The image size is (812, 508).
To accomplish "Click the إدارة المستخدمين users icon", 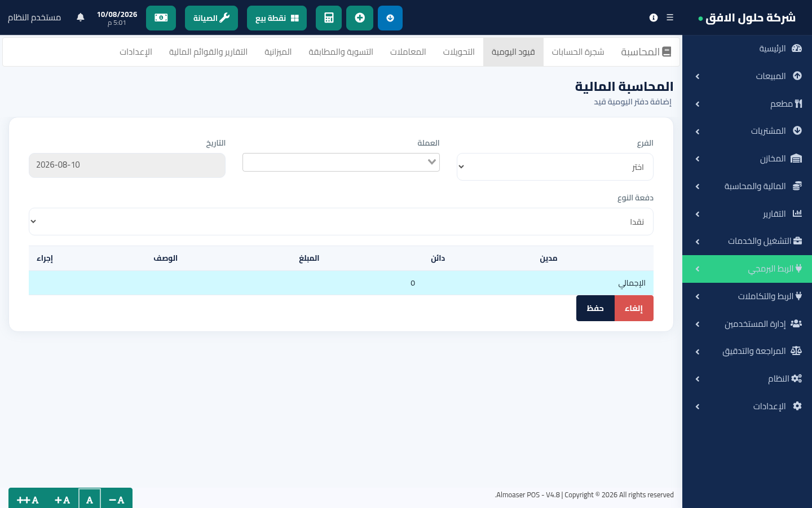I will click(796, 323).
